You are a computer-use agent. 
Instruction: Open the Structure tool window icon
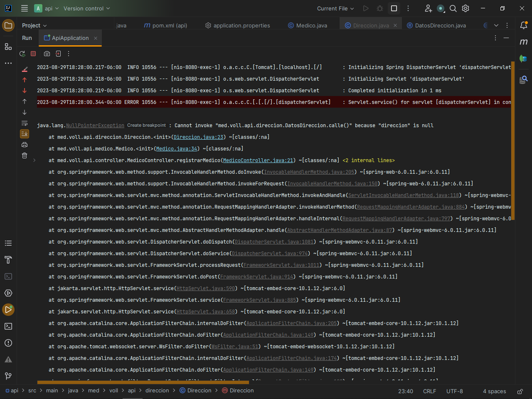click(8, 47)
